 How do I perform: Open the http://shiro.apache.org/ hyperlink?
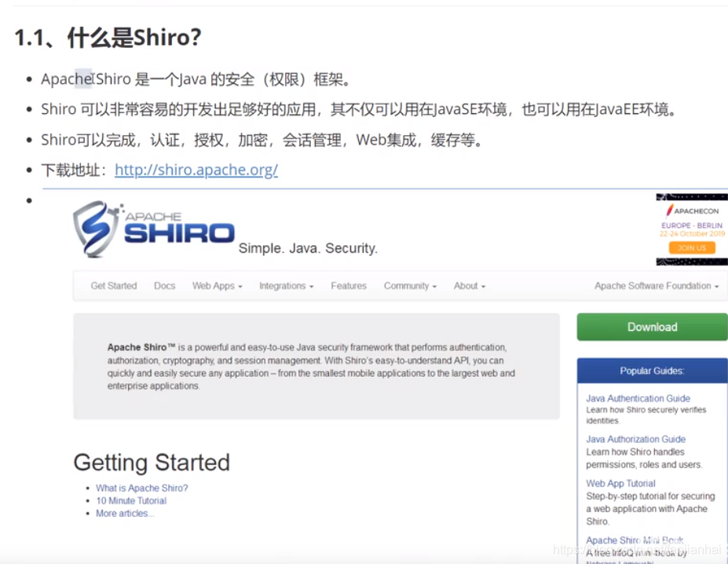pyautogui.click(x=196, y=170)
